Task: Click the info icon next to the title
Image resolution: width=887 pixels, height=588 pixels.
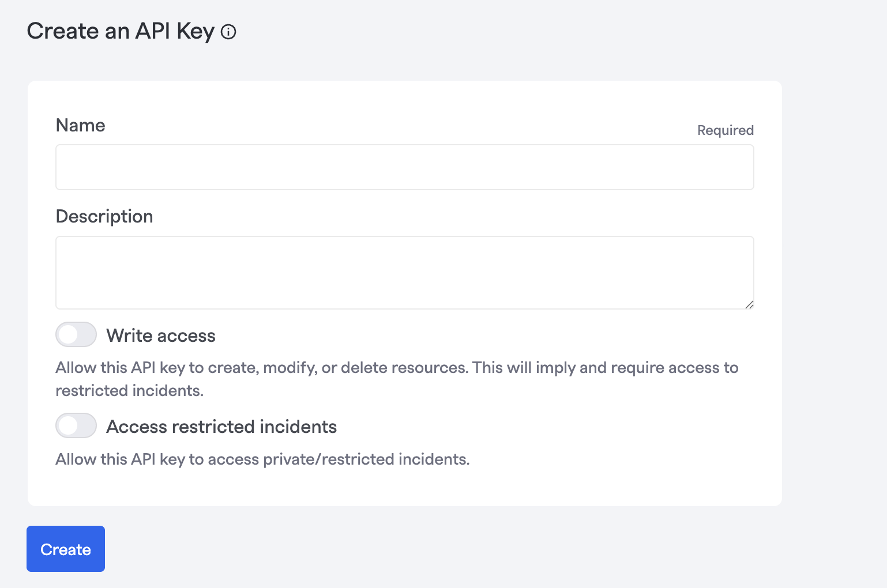Action: tap(228, 32)
